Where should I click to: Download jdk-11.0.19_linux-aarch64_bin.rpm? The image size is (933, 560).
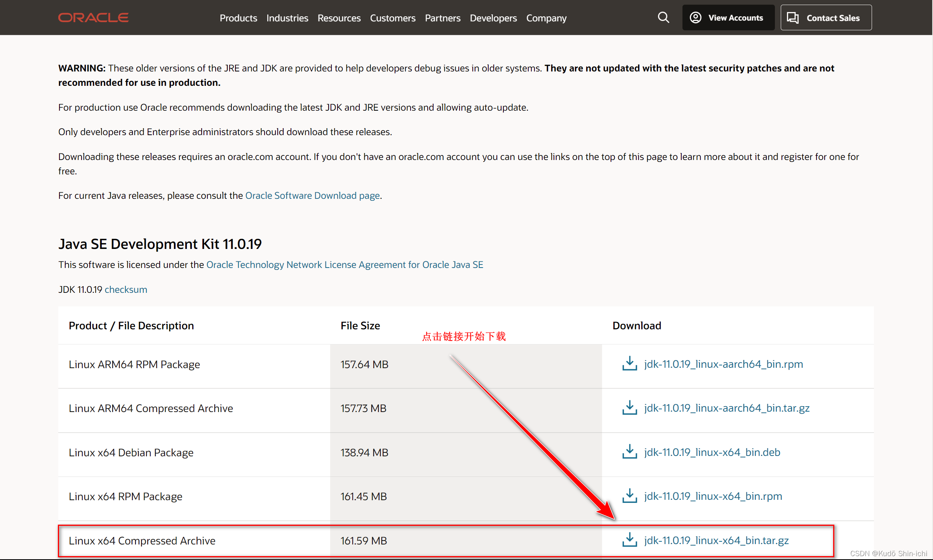coord(723,364)
